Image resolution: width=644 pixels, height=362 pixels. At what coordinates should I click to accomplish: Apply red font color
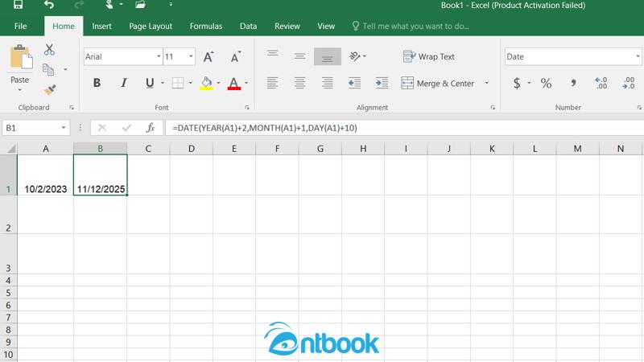[234, 84]
